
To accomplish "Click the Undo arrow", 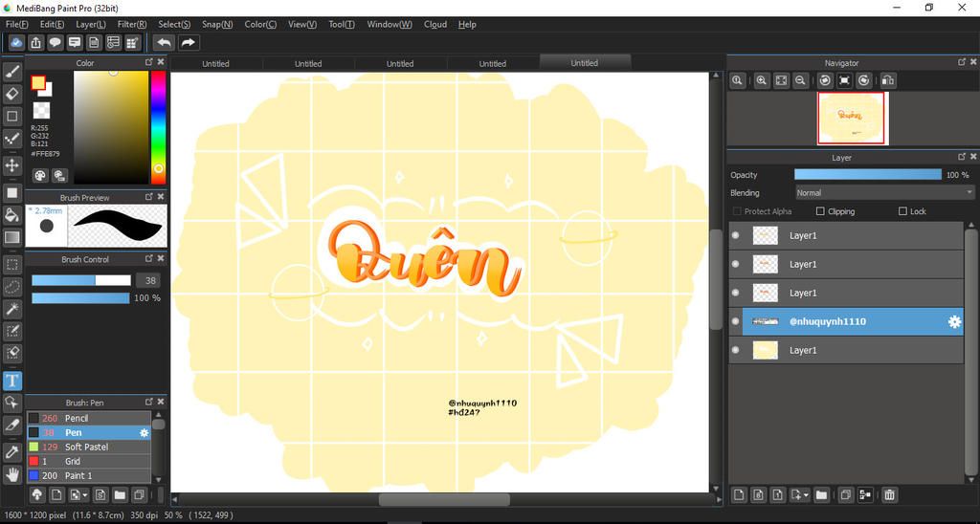I will [x=165, y=42].
